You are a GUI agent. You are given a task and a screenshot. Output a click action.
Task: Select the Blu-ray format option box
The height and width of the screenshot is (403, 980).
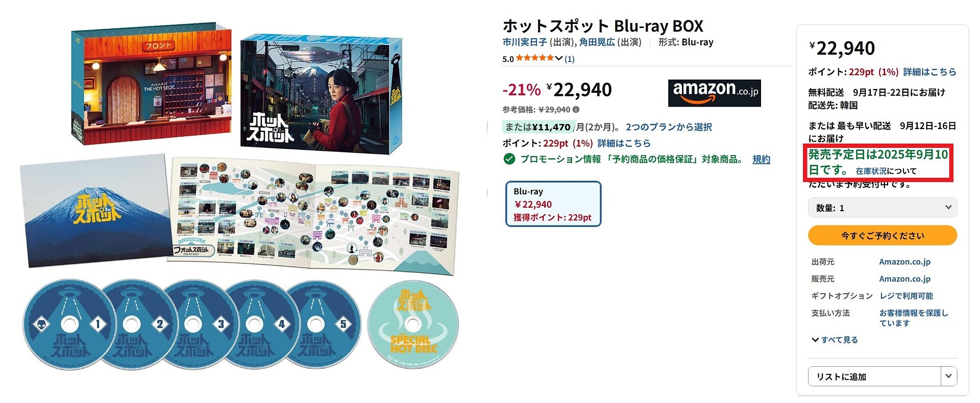click(x=553, y=204)
